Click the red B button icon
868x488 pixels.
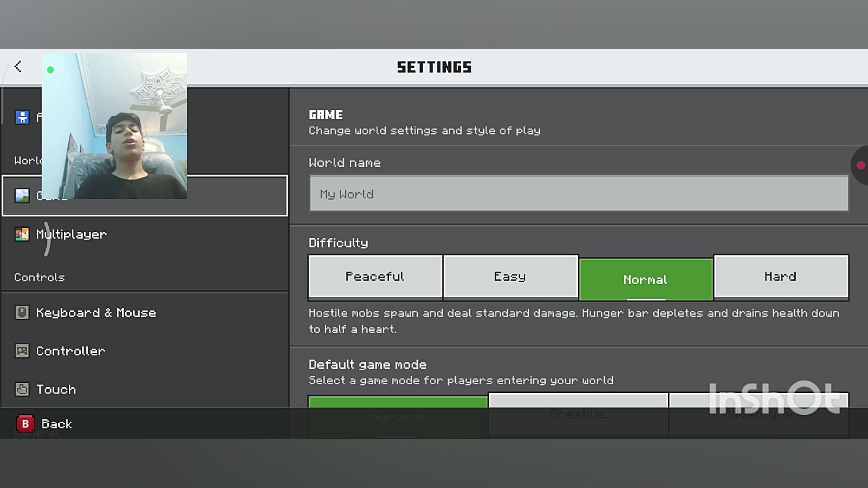[x=25, y=424]
